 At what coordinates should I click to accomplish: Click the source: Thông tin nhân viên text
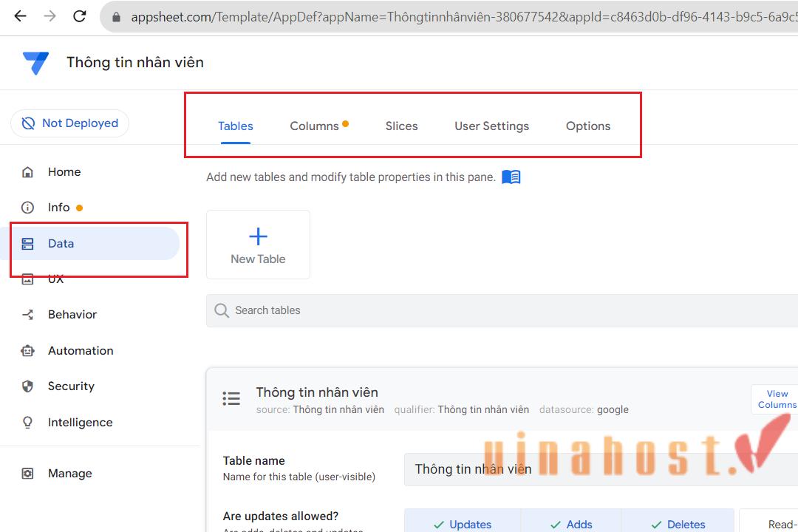(x=320, y=410)
